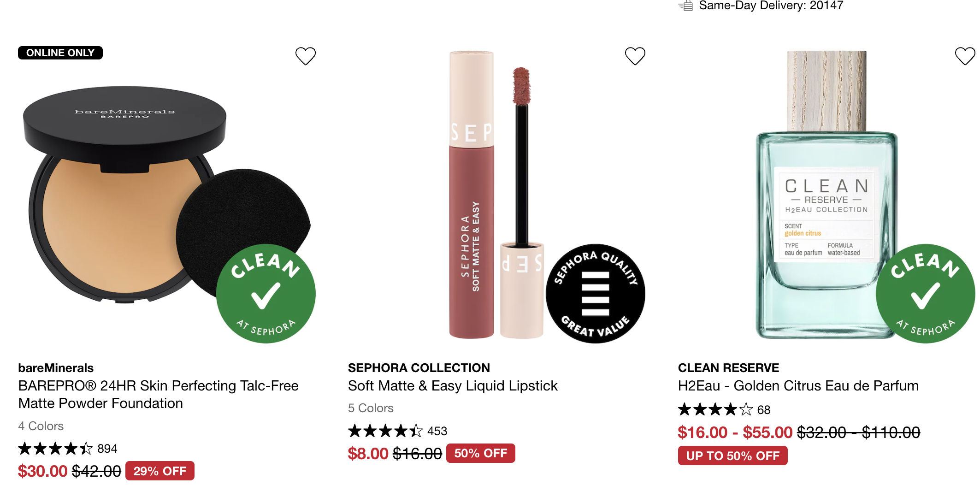Viewport: 980px width, 485px height.
Task: Favorite the bareMinerals powder foundation heart
Action: [x=305, y=56]
